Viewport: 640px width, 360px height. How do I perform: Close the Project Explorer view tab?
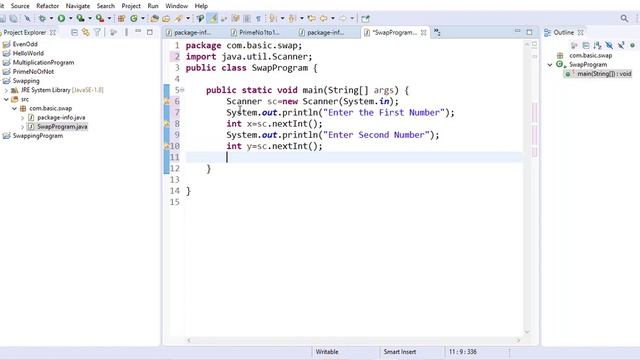(53, 32)
